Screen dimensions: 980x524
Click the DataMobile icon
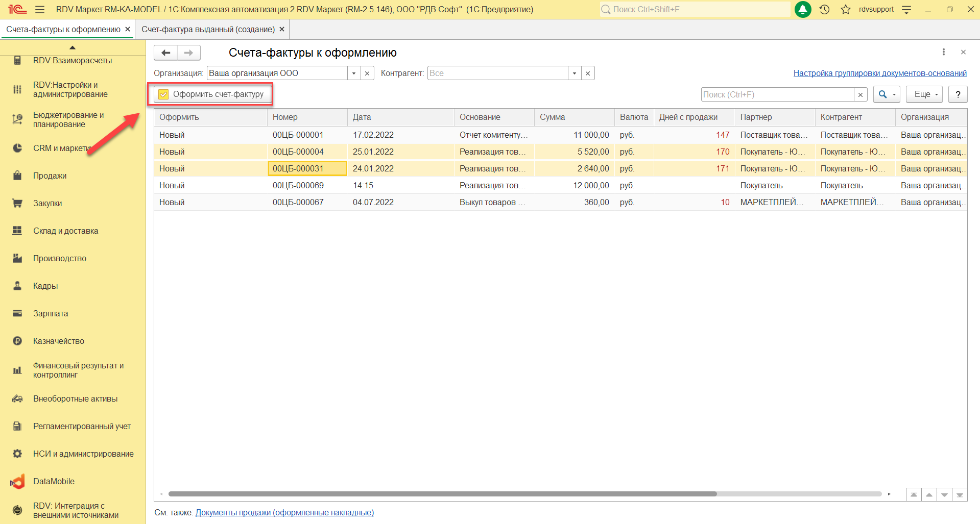pyautogui.click(x=17, y=481)
